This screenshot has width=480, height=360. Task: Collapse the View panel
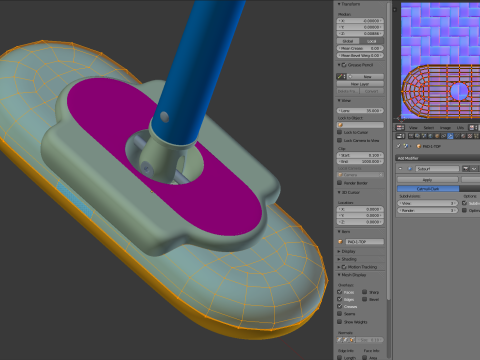[x=339, y=100]
